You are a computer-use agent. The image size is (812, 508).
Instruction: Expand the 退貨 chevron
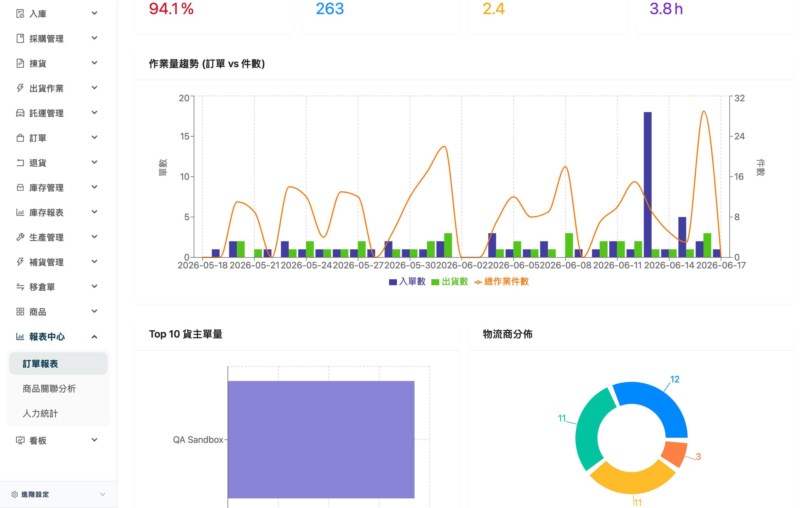point(95,163)
